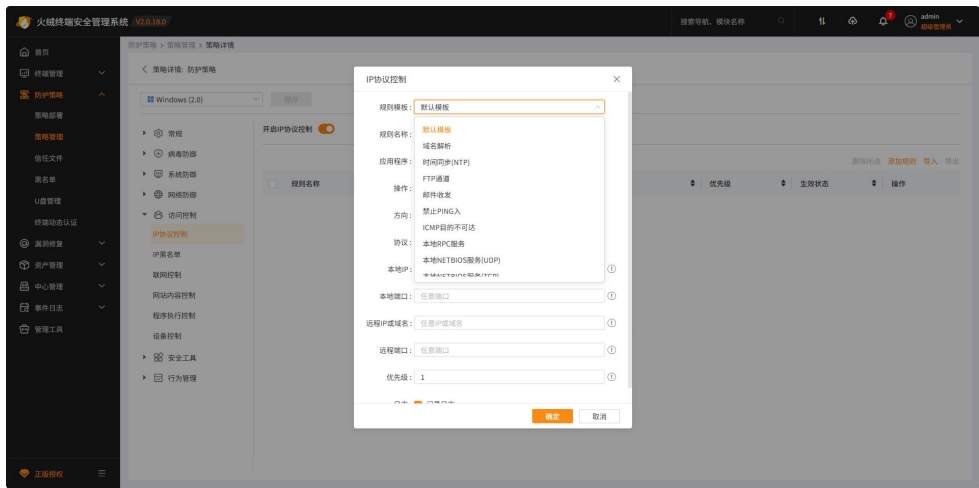Click the info icon beside 远程端口
This screenshot has height=488, width=979.
(x=612, y=350)
